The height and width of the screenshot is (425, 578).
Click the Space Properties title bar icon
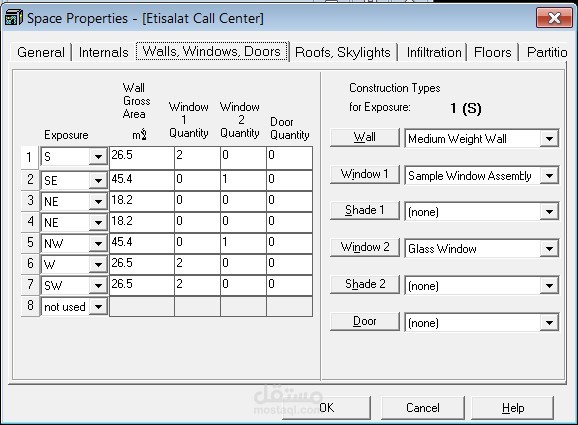(x=14, y=18)
